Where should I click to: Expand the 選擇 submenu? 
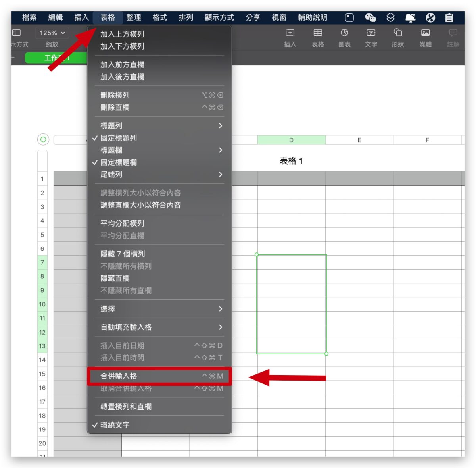pyautogui.click(x=159, y=309)
